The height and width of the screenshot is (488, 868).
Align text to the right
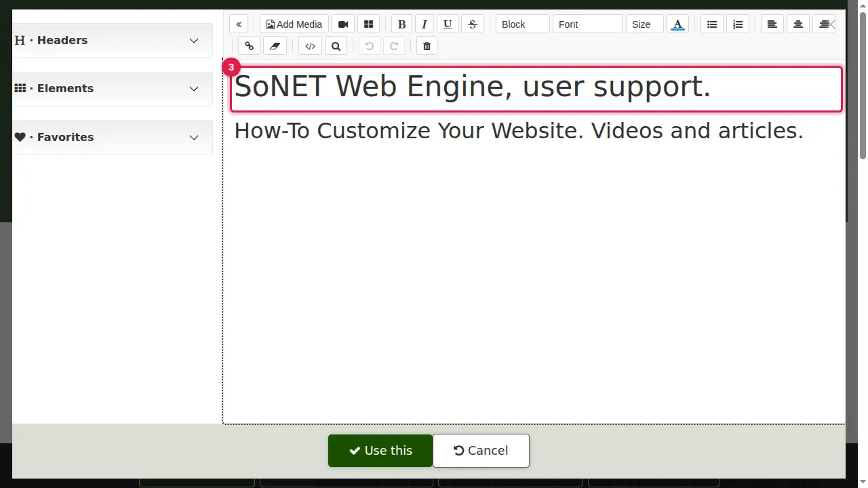click(824, 24)
